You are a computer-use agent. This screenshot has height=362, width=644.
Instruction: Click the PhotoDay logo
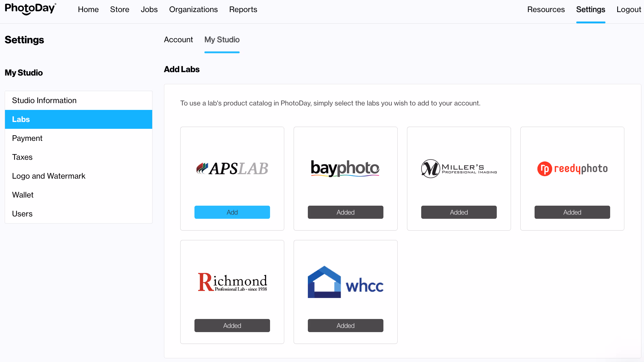(30, 9)
